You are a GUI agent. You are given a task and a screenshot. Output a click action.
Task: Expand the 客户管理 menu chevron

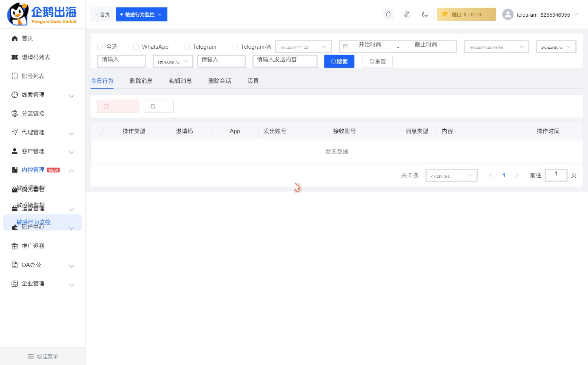[72, 152]
